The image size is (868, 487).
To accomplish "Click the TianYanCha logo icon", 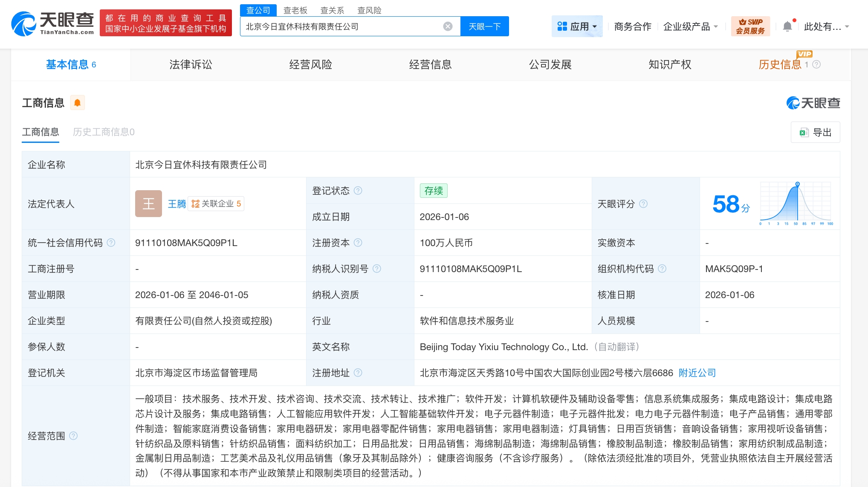I will tap(24, 24).
